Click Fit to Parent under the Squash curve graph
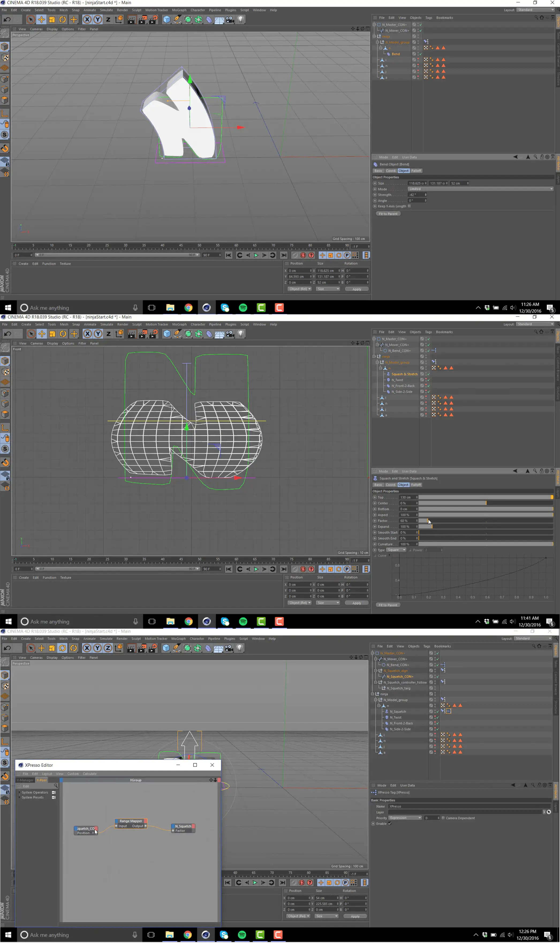This screenshot has width=560, height=943. pyautogui.click(x=388, y=605)
